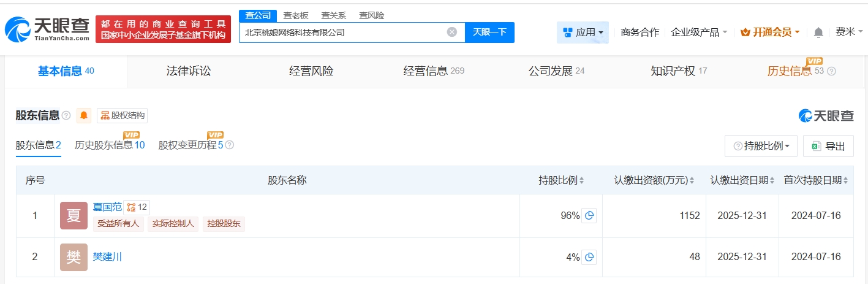The width and height of the screenshot is (868, 284).
Task: Open shareholder link 樊建川
Action: pyautogui.click(x=107, y=257)
